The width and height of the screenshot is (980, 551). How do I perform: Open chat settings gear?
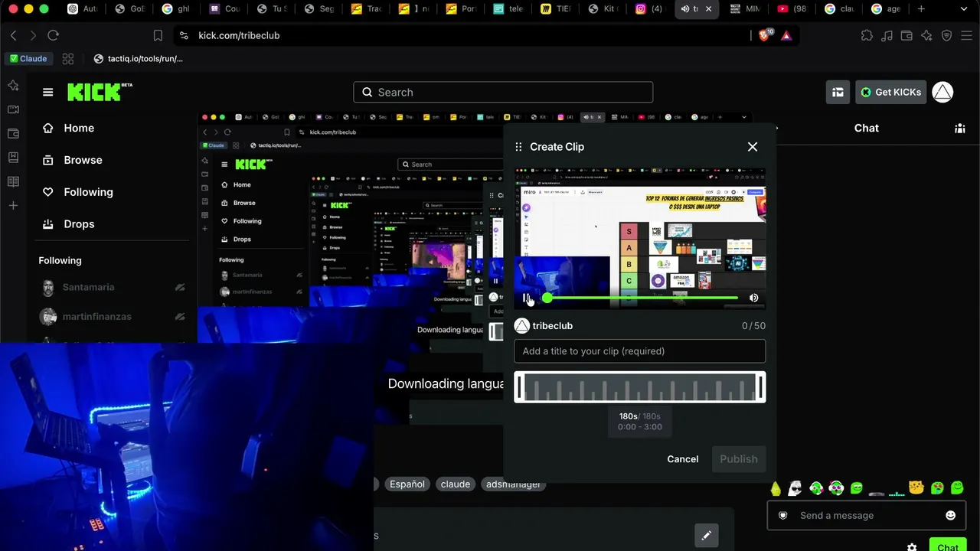point(912,547)
